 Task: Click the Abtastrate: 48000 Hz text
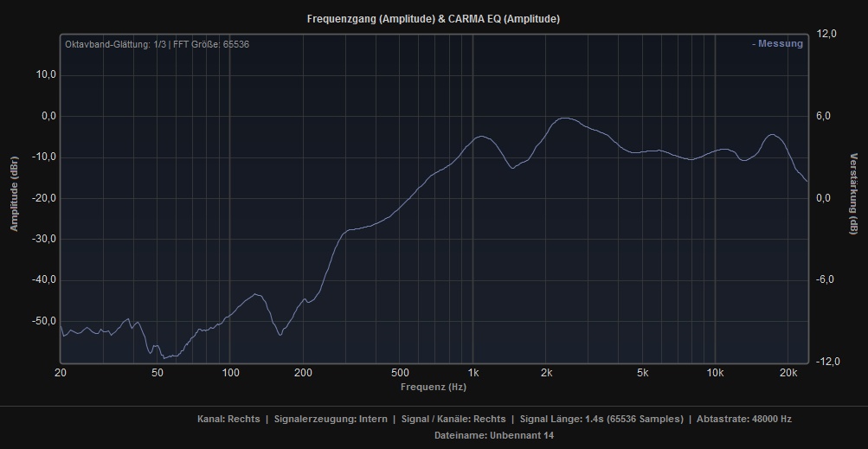pyautogui.click(x=743, y=419)
